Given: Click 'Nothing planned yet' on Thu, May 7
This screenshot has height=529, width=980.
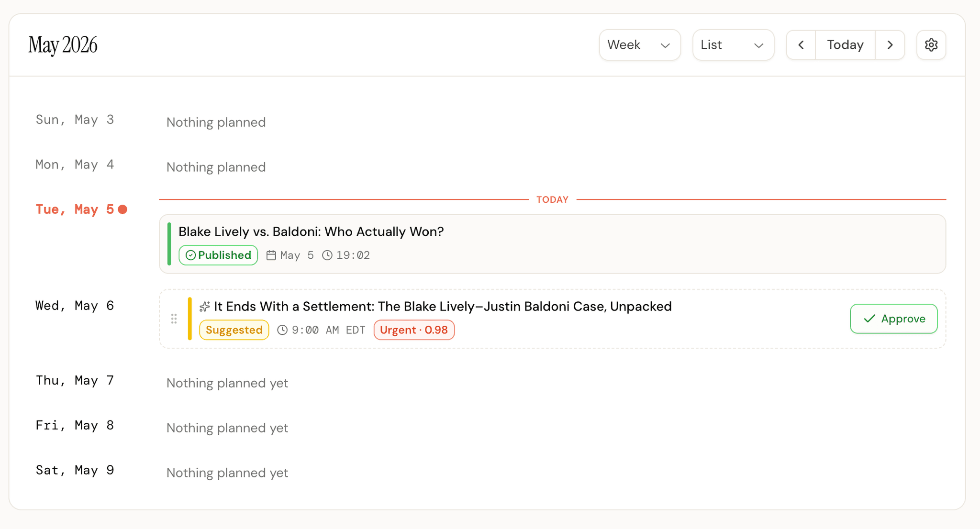Looking at the screenshot, I should tap(227, 383).
